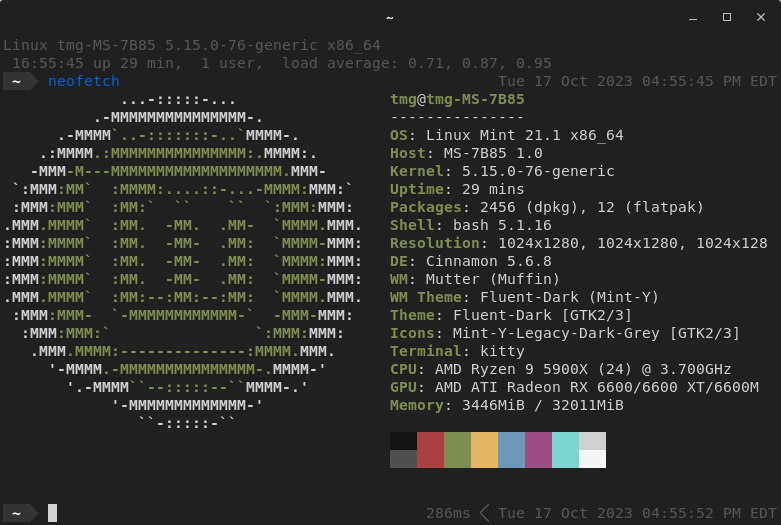Click the 286ms duration in bottom prompt
The width and height of the screenshot is (781, 525).
448,513
